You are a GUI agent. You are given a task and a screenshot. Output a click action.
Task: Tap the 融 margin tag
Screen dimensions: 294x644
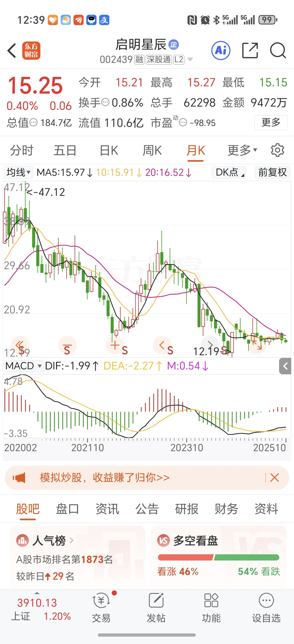coord(139,60)
